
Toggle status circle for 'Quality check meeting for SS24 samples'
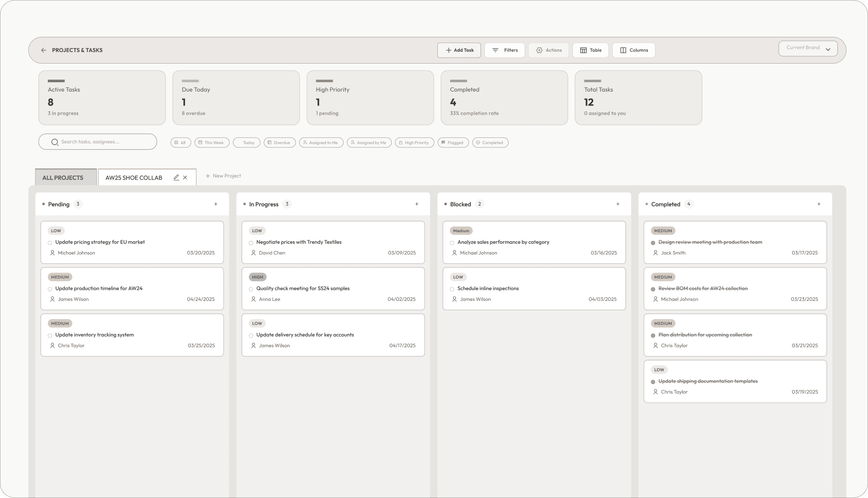[251, 289]
